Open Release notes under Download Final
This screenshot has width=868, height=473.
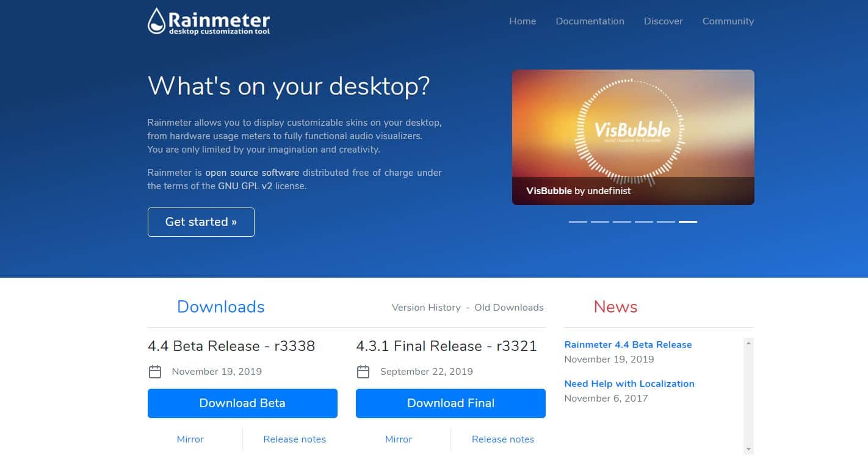(503, 439)
